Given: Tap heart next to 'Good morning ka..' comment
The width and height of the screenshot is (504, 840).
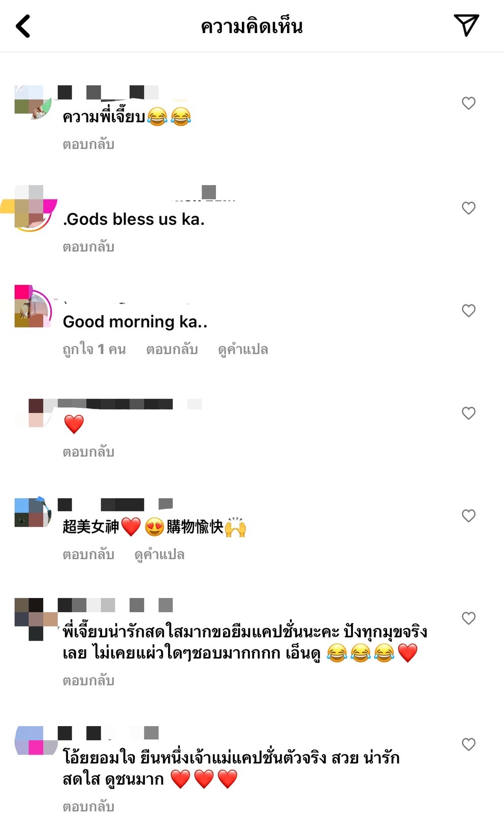Looking at the screenshot, I should [x=468, y=311].
